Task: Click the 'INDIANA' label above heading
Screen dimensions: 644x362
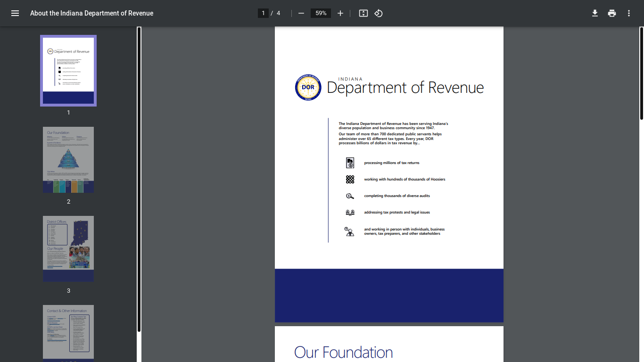Action: point(350,79)
